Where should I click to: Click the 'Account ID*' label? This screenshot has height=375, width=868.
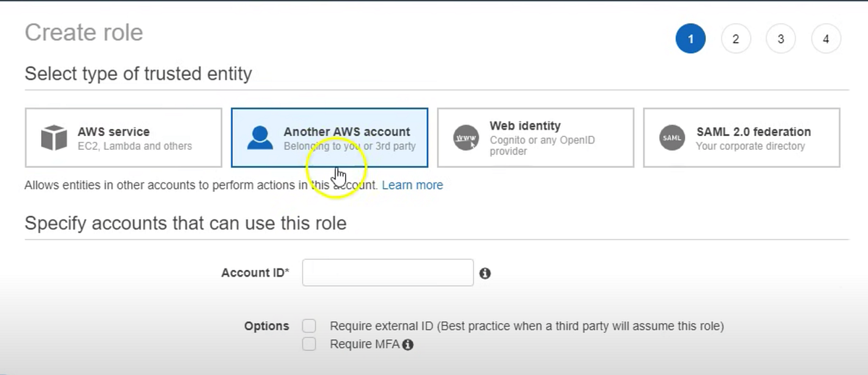click(x=255, y=273)
